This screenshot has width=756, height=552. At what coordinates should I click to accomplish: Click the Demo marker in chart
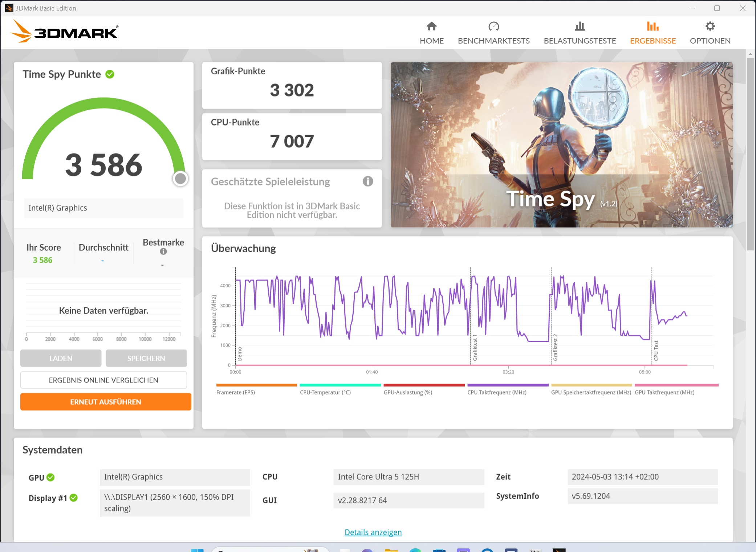pyautogui.click(x=240, y=354)
